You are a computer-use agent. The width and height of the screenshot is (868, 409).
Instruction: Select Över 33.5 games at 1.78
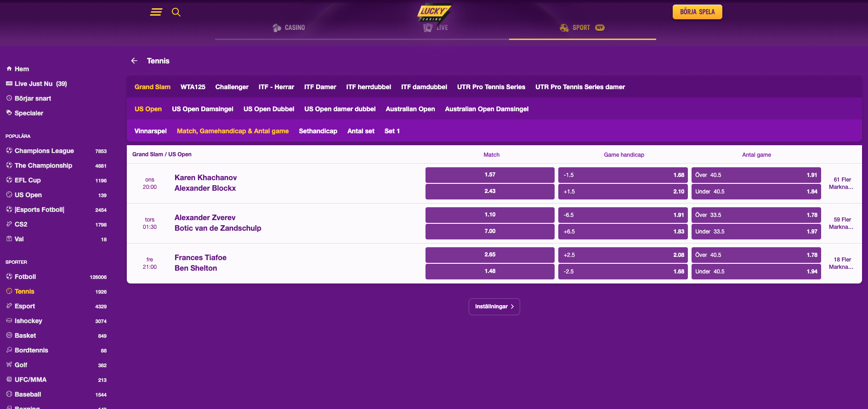click(756, 215)
